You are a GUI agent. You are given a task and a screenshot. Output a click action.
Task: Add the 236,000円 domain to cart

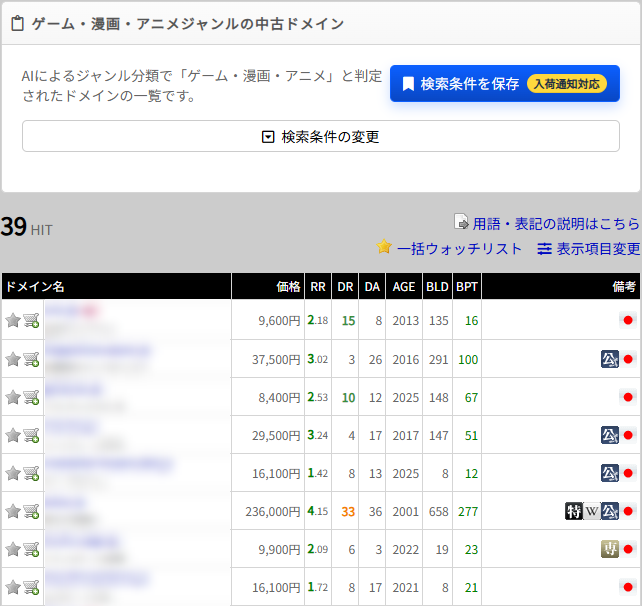tap(31, 511)
